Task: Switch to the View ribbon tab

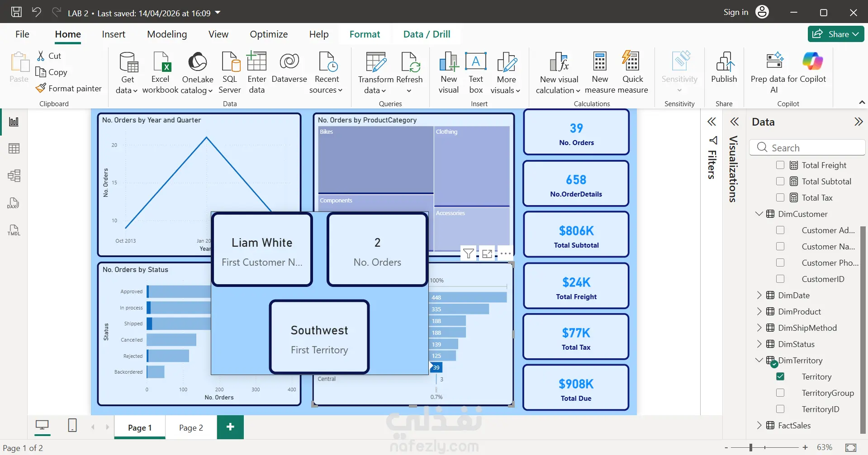Action: coord(218,34)
